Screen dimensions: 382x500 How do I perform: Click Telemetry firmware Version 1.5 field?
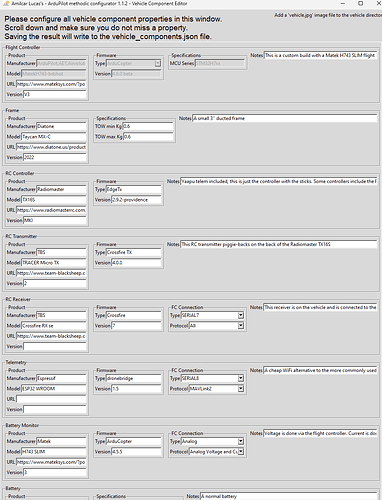[136, 389]
